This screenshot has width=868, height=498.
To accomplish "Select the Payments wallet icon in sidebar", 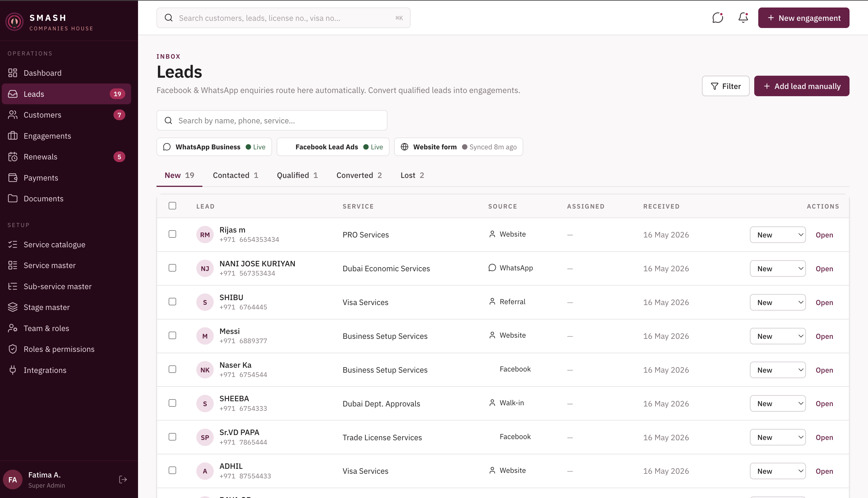I will (x=13, y=178).
